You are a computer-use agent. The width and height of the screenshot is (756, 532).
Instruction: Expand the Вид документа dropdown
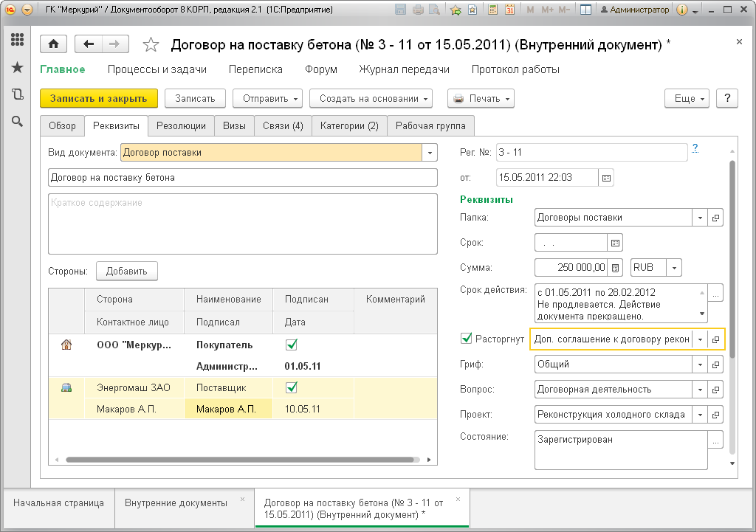430,153
